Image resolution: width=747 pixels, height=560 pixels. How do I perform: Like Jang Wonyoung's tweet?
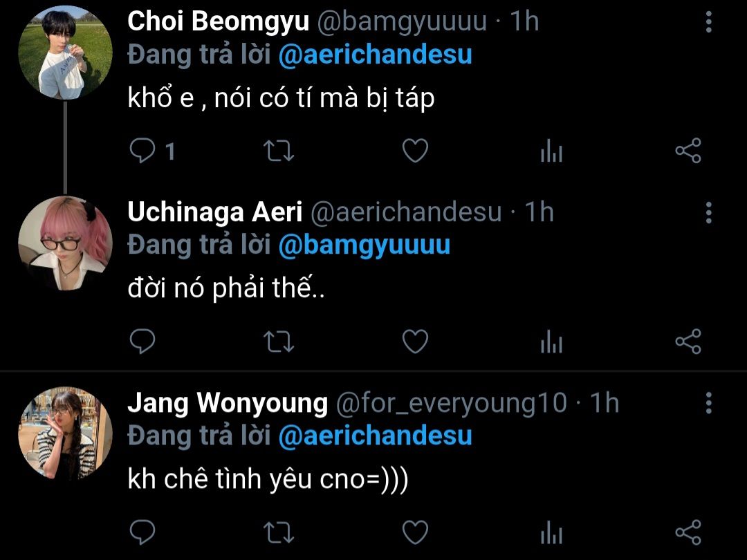click(x=415, y=532)
